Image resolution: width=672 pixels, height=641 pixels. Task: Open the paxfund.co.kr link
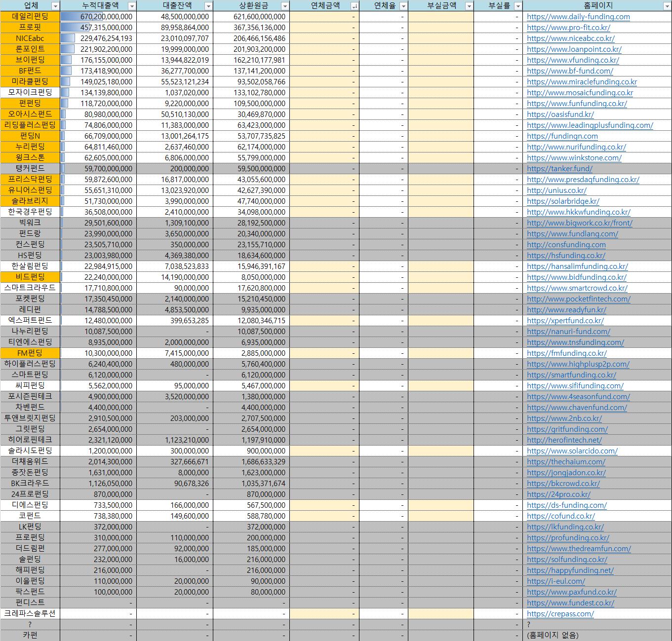(572, 592)
